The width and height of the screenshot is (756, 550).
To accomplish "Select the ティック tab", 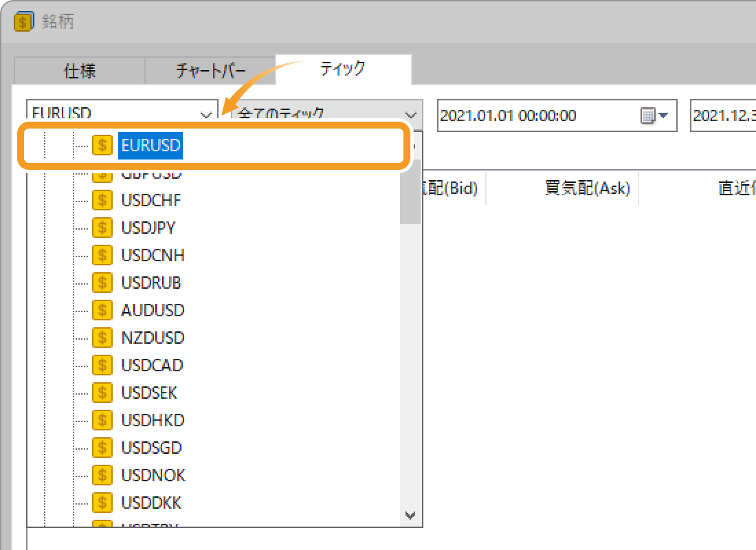I will point(343,69).
